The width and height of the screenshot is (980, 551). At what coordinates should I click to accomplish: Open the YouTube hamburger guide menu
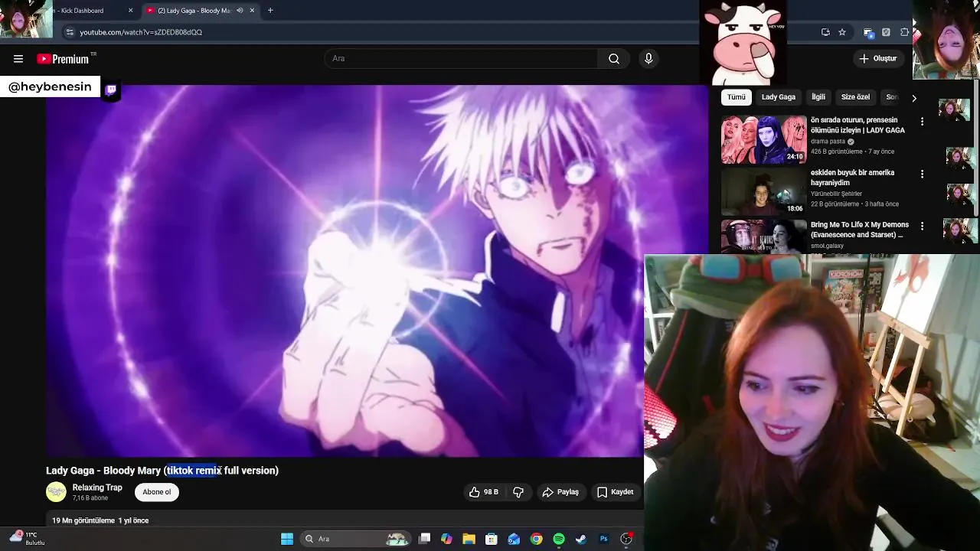18,59
